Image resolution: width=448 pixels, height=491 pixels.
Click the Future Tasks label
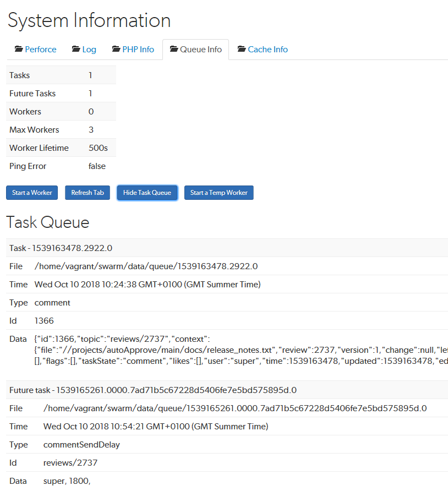32,94
